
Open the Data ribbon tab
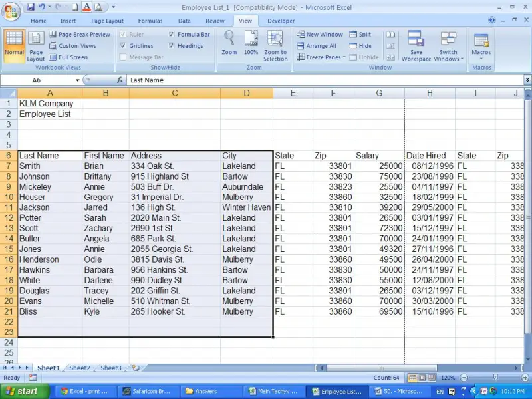[184, 21]
